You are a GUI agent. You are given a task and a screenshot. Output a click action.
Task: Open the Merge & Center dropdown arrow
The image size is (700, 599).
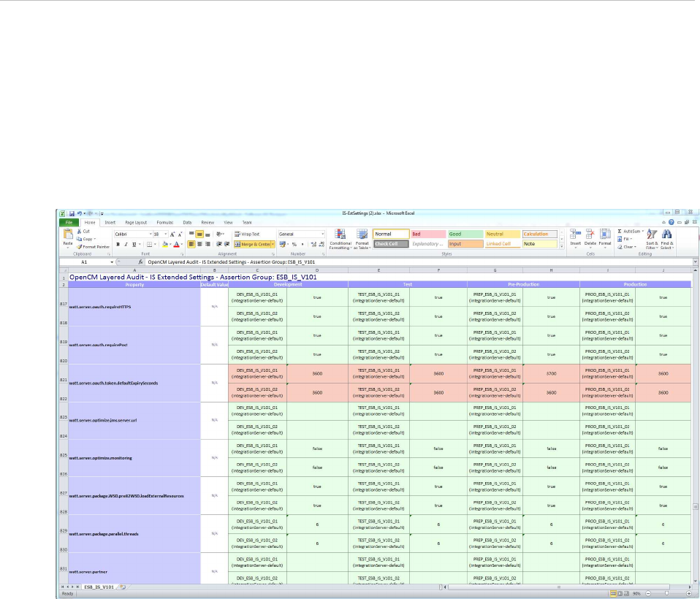click(x=273, y=244)
